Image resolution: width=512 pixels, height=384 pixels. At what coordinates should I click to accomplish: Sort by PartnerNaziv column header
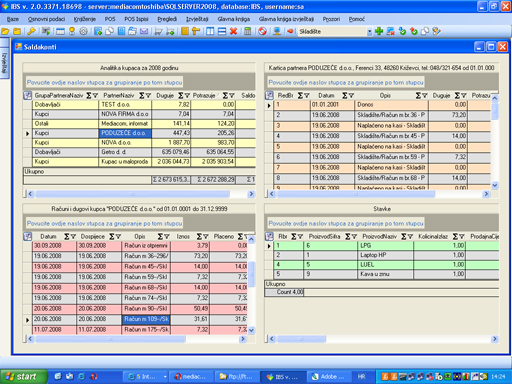pyautogui.click(x=118, y=96)
